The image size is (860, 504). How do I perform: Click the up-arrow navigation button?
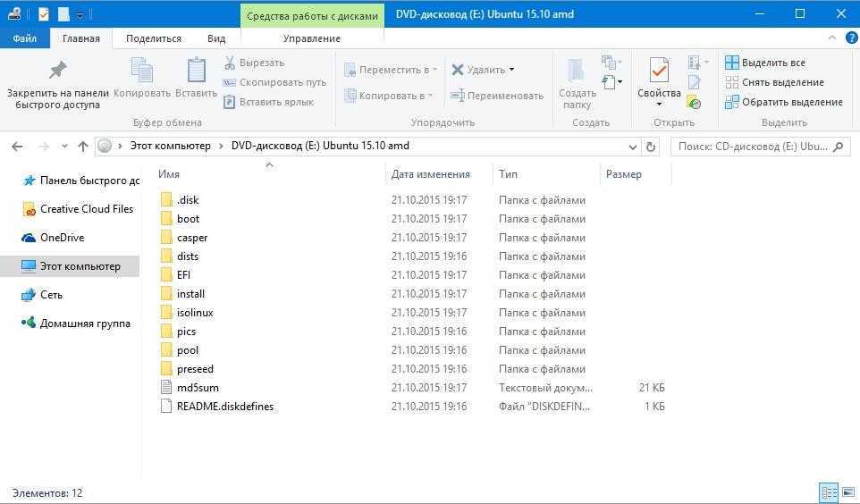(x=83, y=146)
